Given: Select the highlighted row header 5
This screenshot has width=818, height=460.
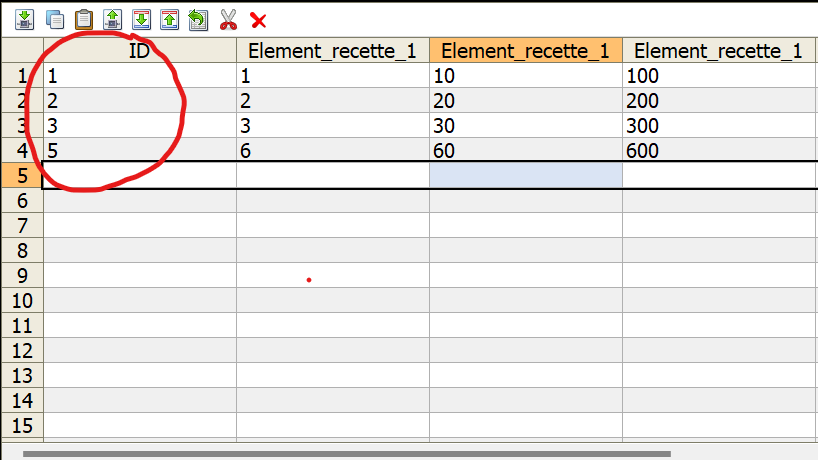Looking at the screenshot, I should click(x=22, y=176).
